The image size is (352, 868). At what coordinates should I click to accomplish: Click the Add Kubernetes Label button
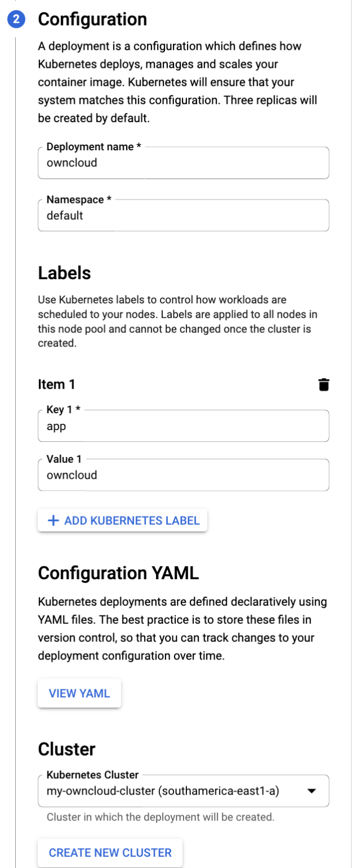123,520
